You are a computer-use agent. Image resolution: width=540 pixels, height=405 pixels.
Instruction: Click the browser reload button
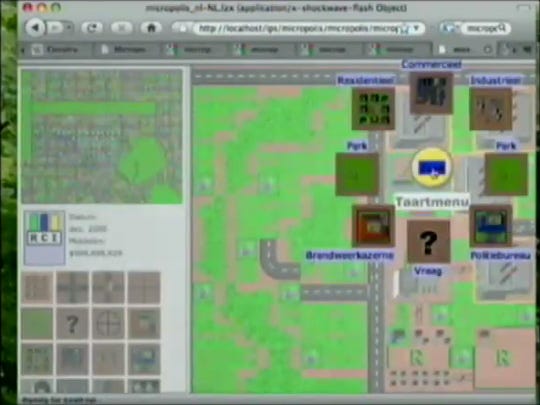tap(92, 28)
